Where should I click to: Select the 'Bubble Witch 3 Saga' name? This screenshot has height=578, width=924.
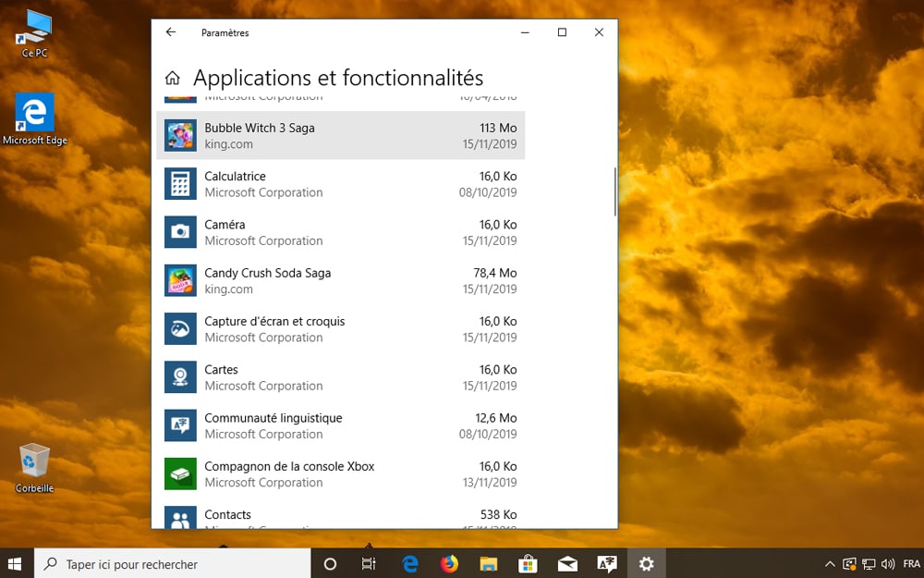pyautogui.click(x=260, y=128)
